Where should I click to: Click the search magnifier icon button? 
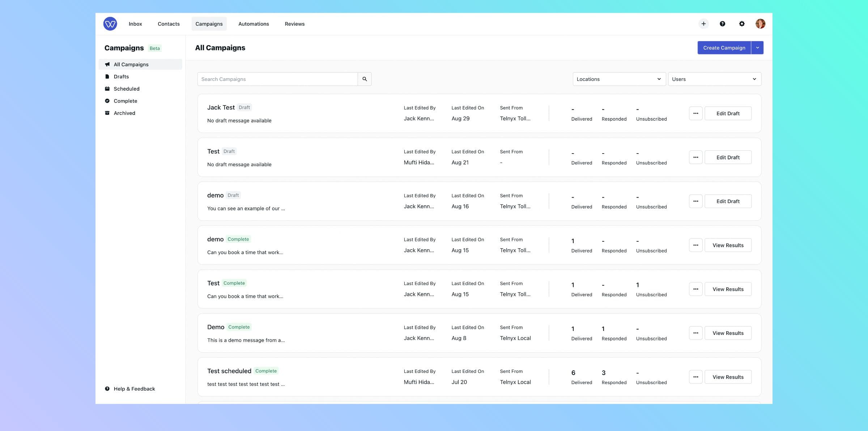click(x=365, y=79)
